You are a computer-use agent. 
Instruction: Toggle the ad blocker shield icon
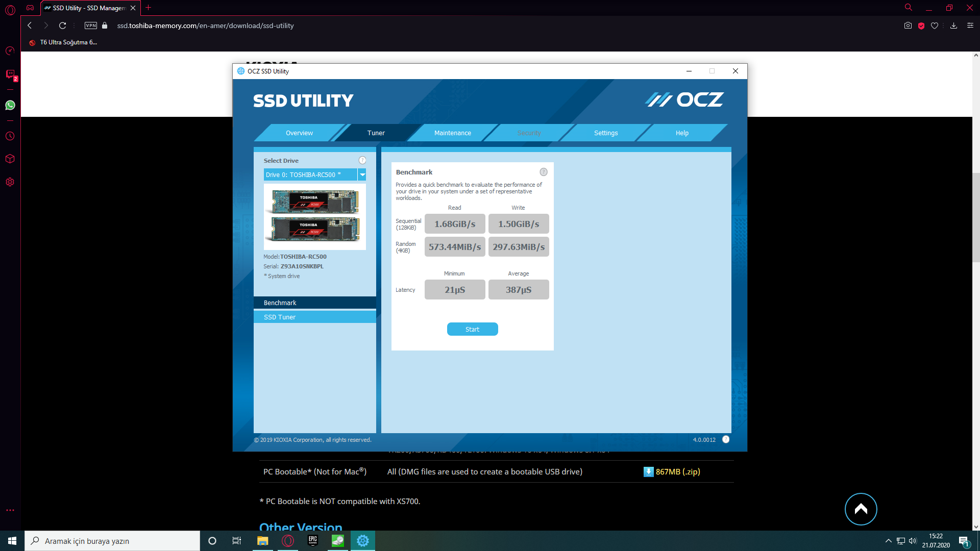click(x=921, y=26)
